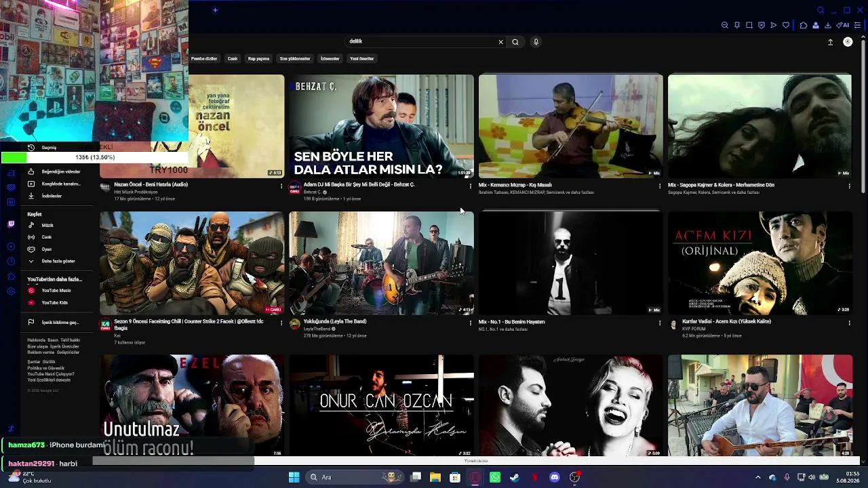This screenshot has width=868, height=488.
Task: Open File Explorer from taskbar
Action: (435, 477)
